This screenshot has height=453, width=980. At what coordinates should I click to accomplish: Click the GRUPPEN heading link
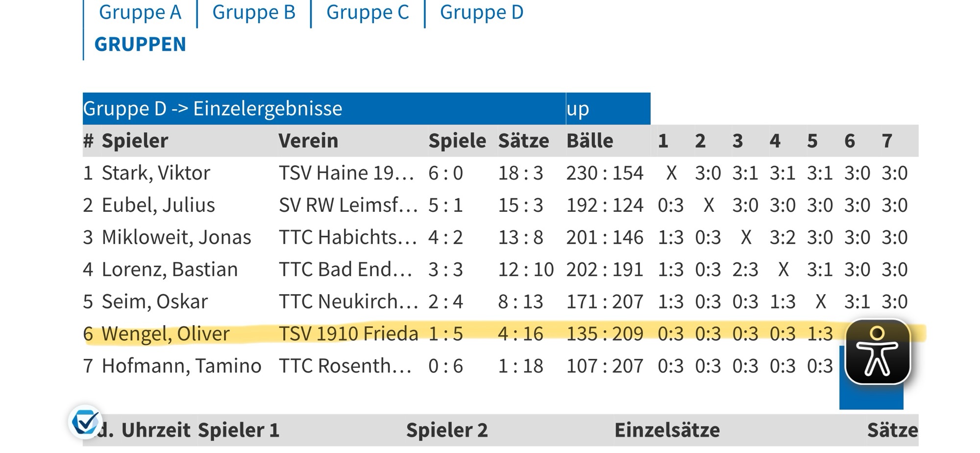[x=140, y=44]
